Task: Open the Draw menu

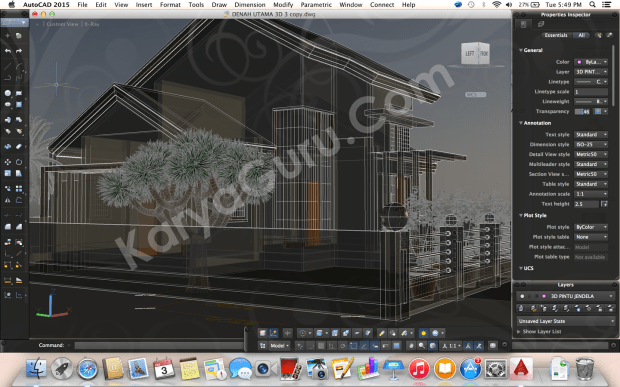Action: [x=219, y=5]
